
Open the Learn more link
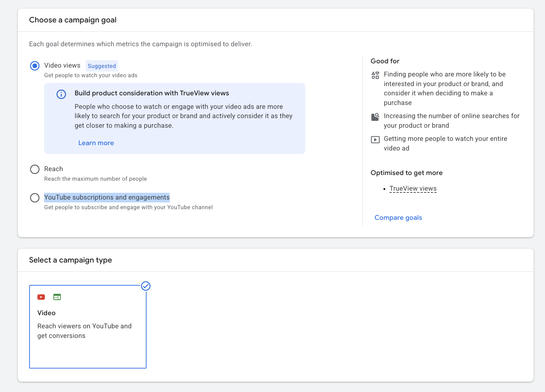(96, 143)
